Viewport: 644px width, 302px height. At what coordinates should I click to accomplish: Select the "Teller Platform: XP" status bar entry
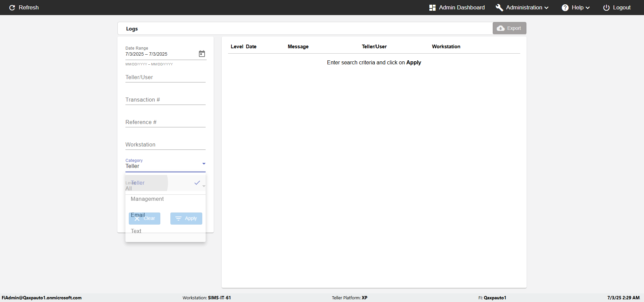tap(350, 298)
